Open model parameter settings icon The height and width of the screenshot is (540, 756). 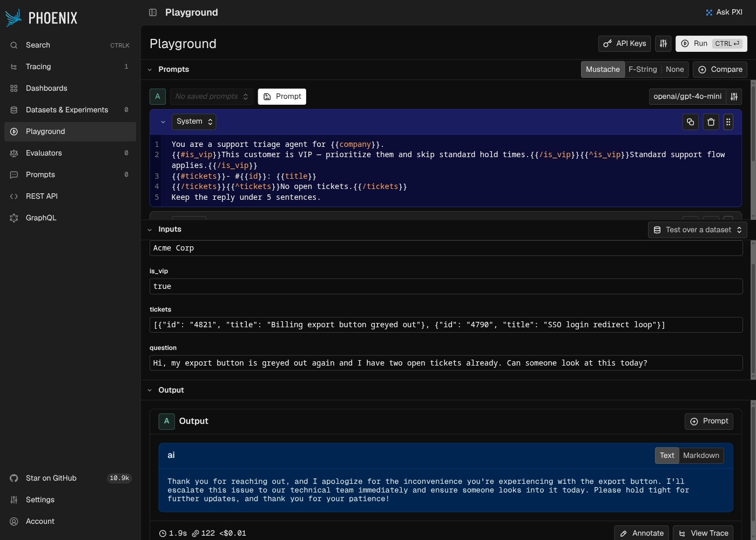click(734, 97)
